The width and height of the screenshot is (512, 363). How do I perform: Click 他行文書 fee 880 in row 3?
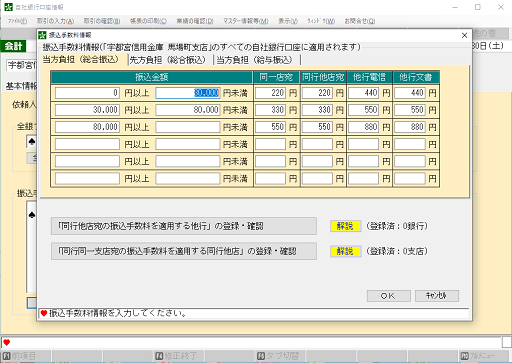410,127
